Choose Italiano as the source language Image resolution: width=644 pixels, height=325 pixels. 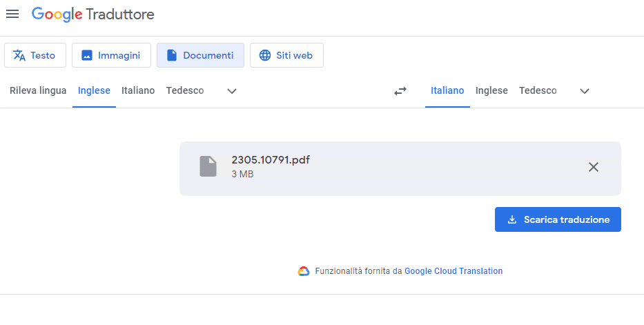(138, 90)
